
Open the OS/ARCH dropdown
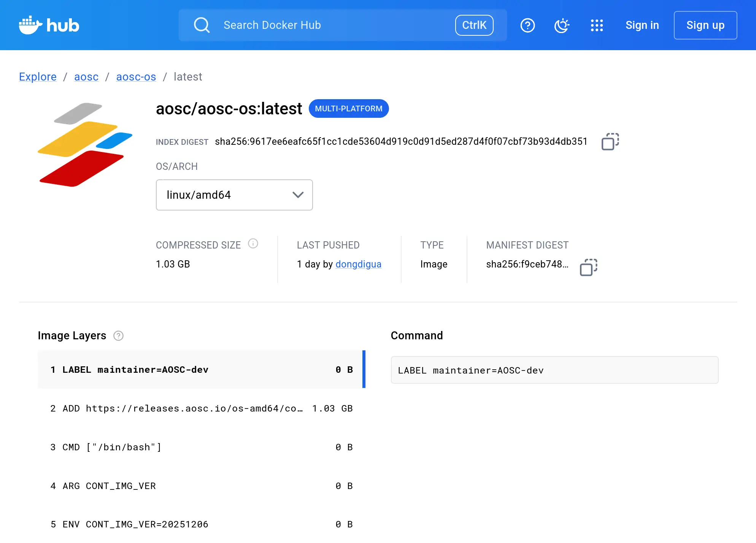point(234,195)
